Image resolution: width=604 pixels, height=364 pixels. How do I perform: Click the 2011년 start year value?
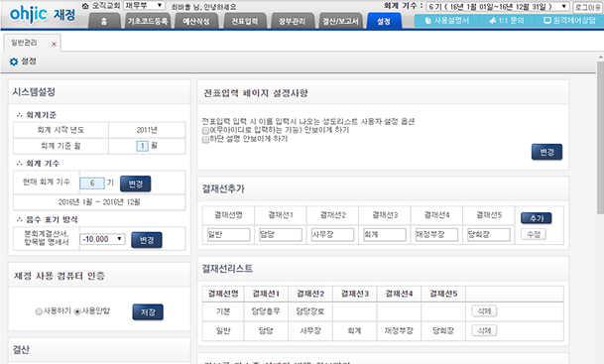click(147, 130)
